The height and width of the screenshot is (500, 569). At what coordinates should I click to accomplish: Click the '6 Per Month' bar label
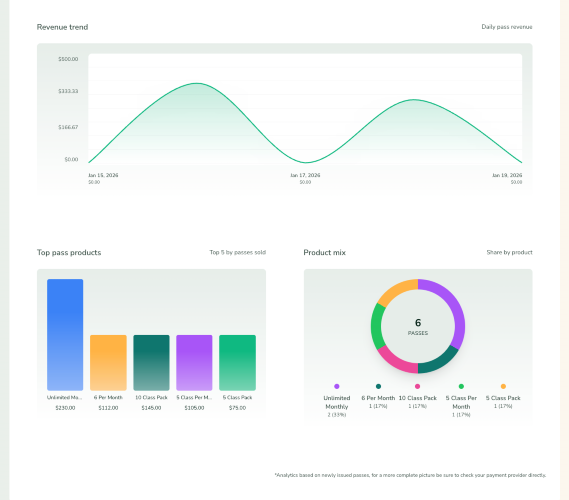tap(108, 398)
